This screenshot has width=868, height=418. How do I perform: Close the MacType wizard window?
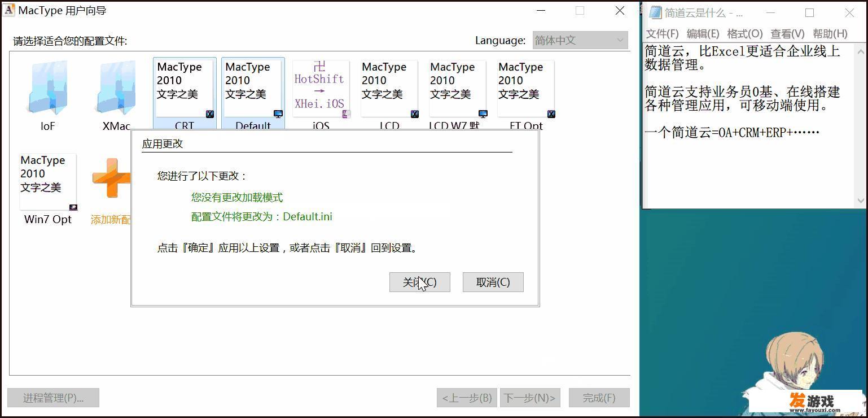pyautogui.click(x=620, y=10)
